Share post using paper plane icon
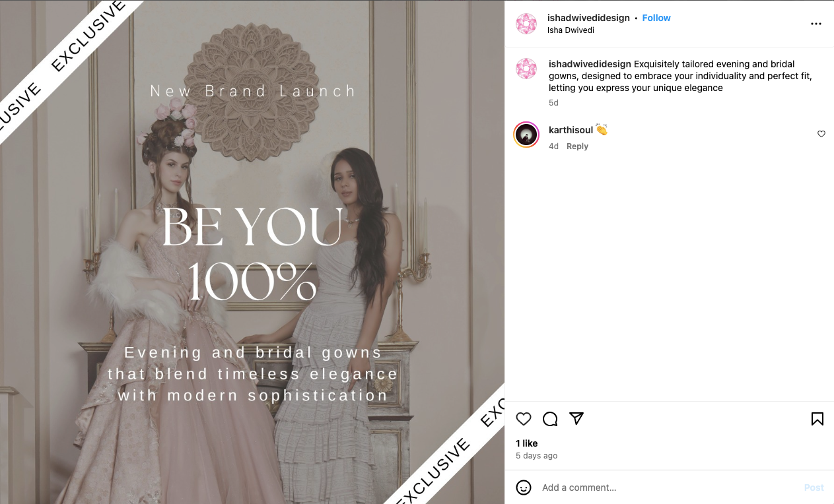 [x=576, y=418]
